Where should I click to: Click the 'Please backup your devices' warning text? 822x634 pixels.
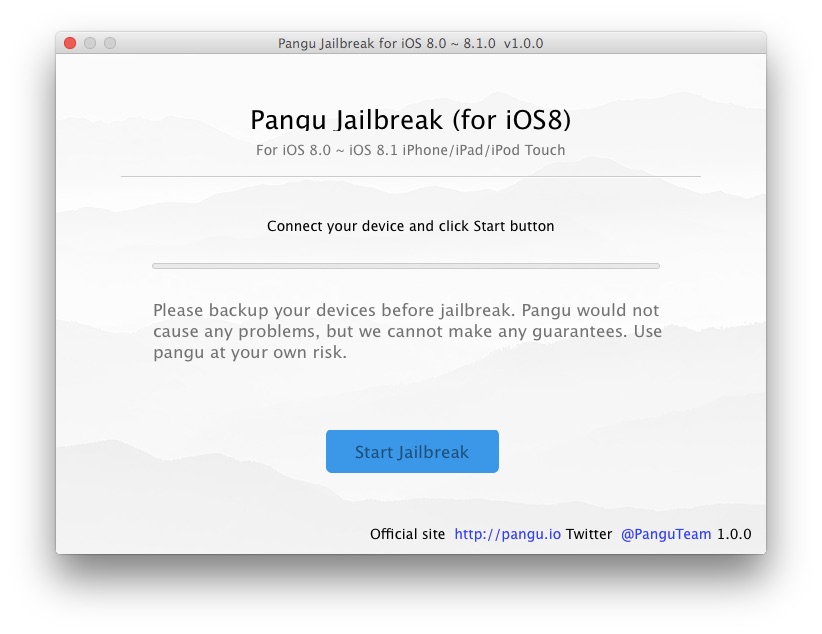point(407,331)
